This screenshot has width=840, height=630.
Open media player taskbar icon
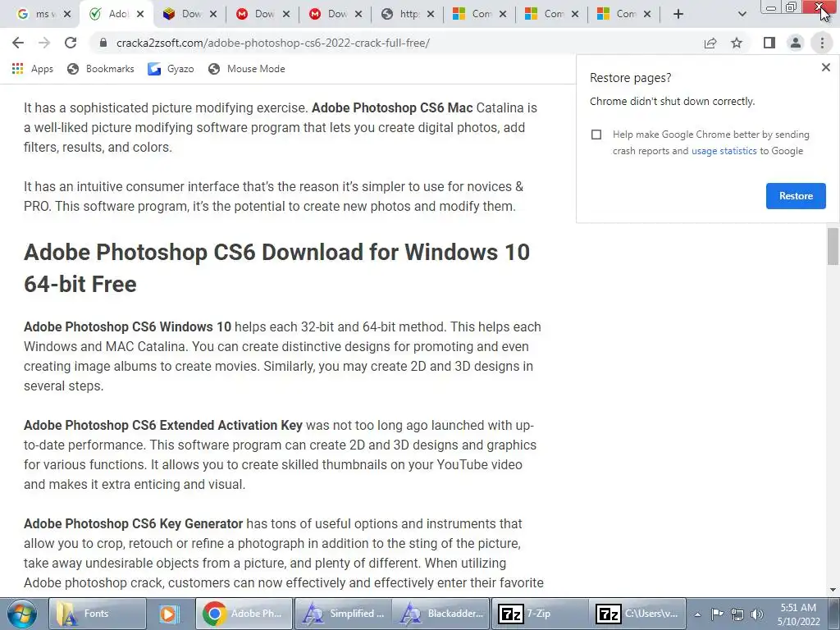coord(169,614)
